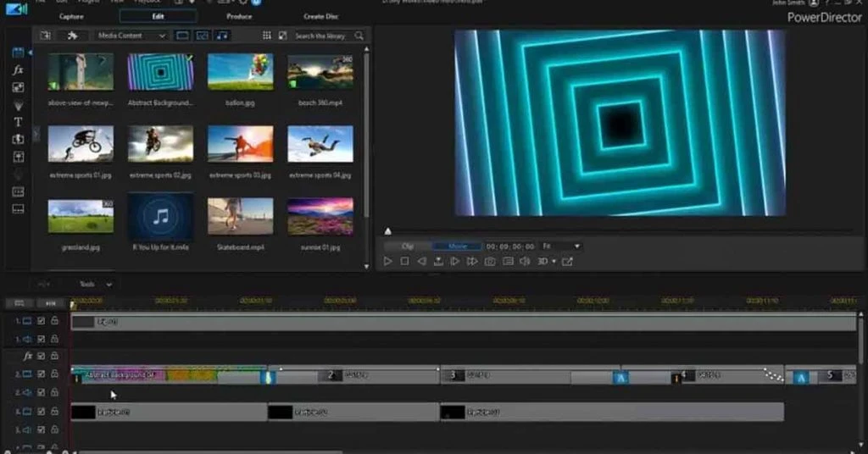Click the library window detach icon

[283, 36]
